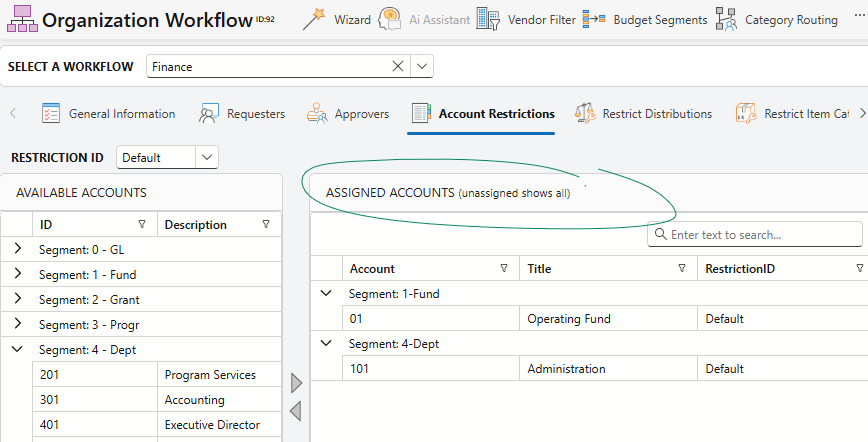Screen dimensions: 868x442
Task: Click Default RestrictionID for Operating Fund
Action: tap(783, 318)
